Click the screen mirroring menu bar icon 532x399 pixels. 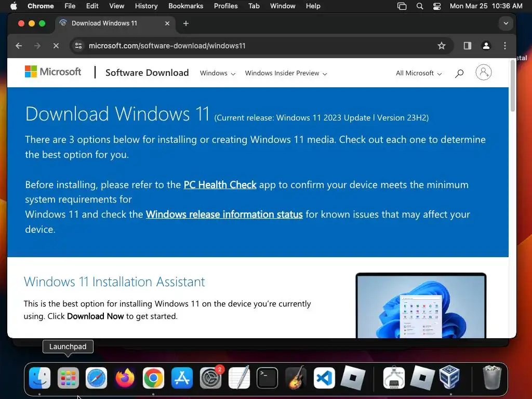tap(402, 6)
